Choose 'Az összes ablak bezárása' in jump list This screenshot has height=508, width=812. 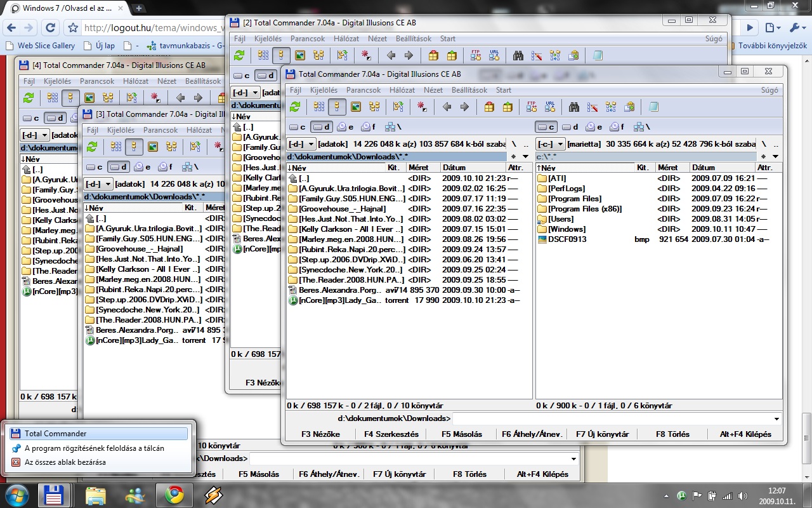click(x=65, y=462)
